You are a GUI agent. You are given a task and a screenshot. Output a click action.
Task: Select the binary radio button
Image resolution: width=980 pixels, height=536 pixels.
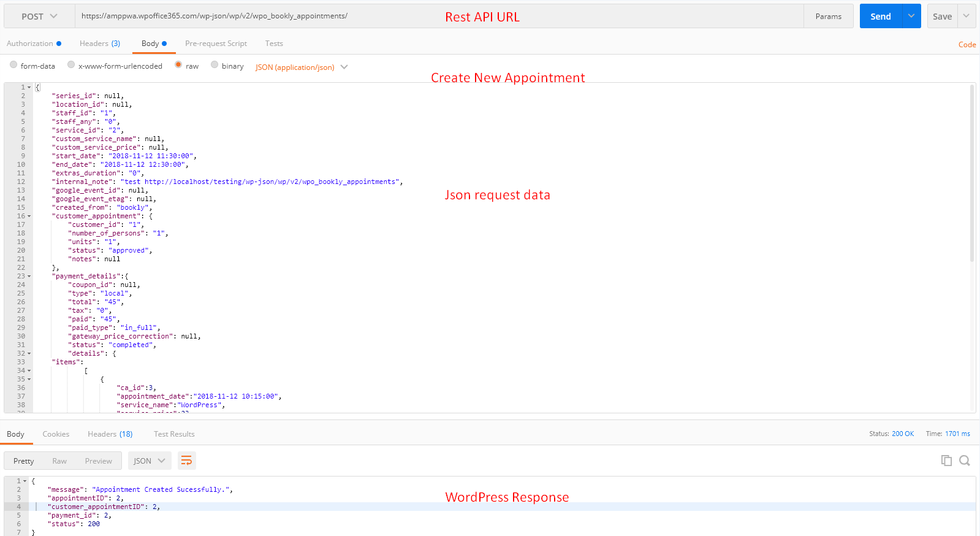215,64
